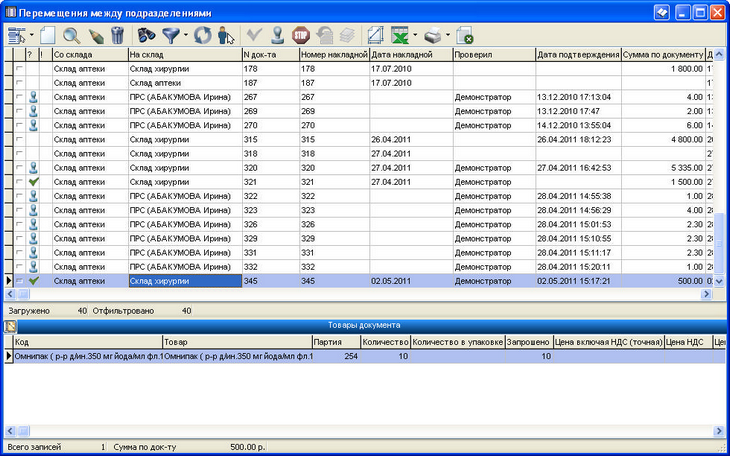
Task: Select the 26.04.2011 18:12:23 confirmation date cell
Action: point(579,139)
